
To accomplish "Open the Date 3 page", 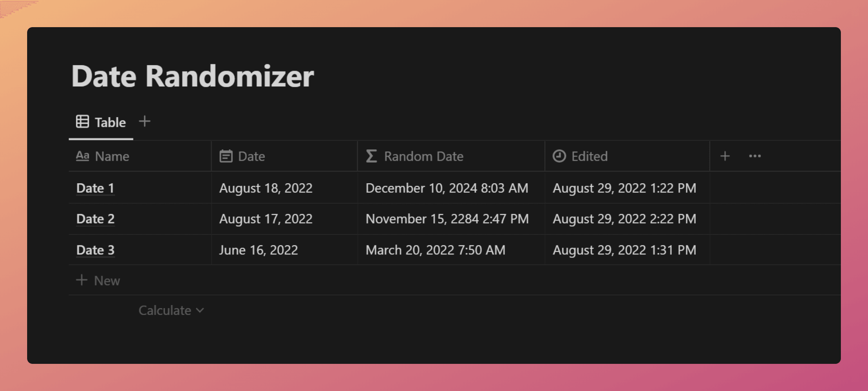I will (x=95, y=250).
